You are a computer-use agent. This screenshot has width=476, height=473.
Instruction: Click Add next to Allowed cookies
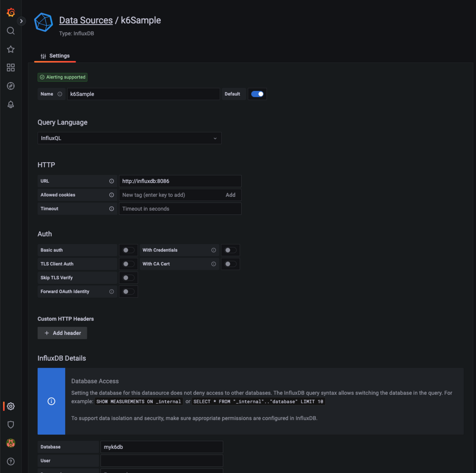(x=230, y=195)
